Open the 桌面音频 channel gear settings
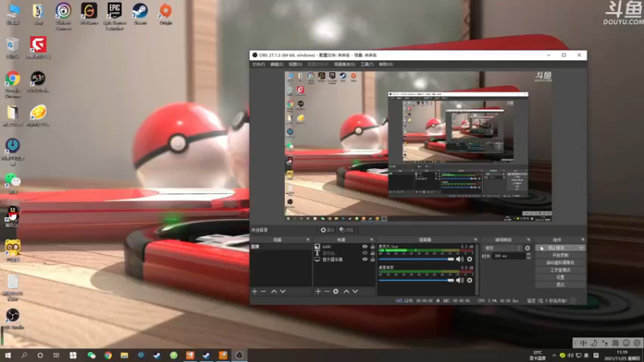Viewport: 644px width, 362px height. click(x=469, y=280)
